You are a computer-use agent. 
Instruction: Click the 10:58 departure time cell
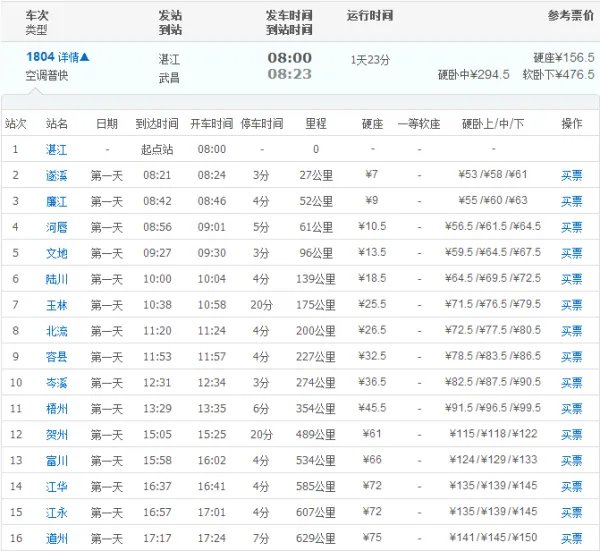coord(212,305)
